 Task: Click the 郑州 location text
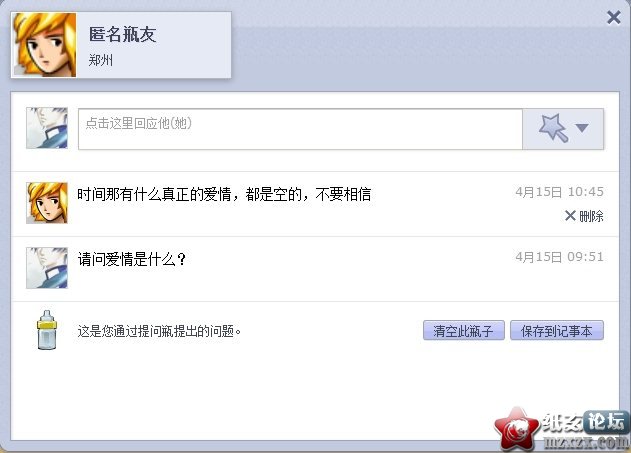[x=101, y=60]
